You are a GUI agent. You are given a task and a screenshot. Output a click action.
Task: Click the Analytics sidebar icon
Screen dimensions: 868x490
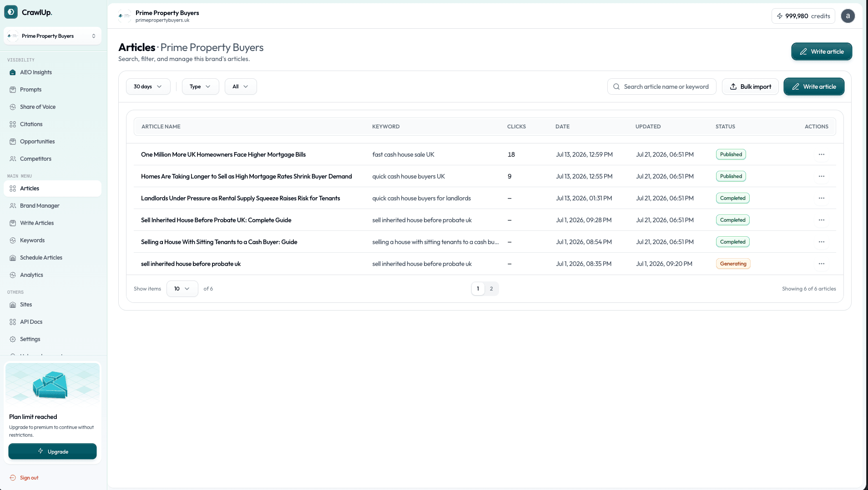click(13, 275)
